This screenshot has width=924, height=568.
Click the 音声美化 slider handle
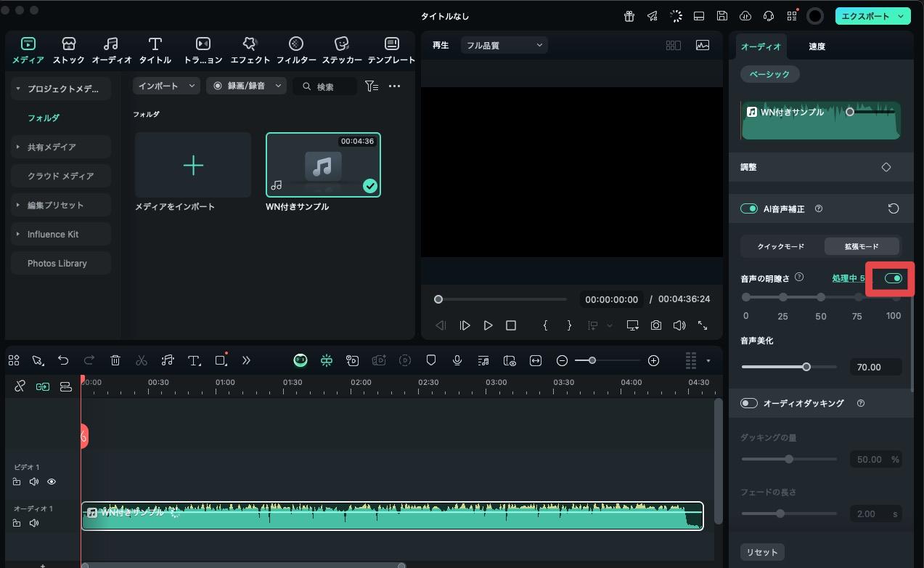[x=806, y=367]
